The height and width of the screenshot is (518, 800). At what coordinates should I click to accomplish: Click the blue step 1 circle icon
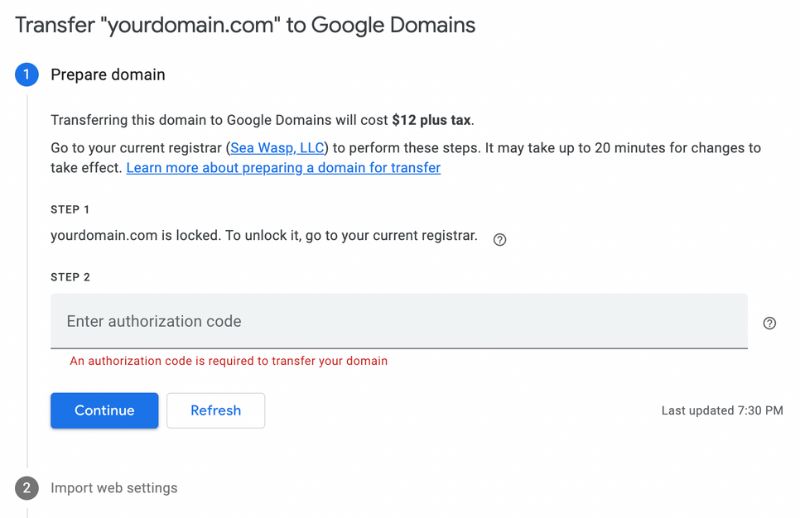click(27, 75)
